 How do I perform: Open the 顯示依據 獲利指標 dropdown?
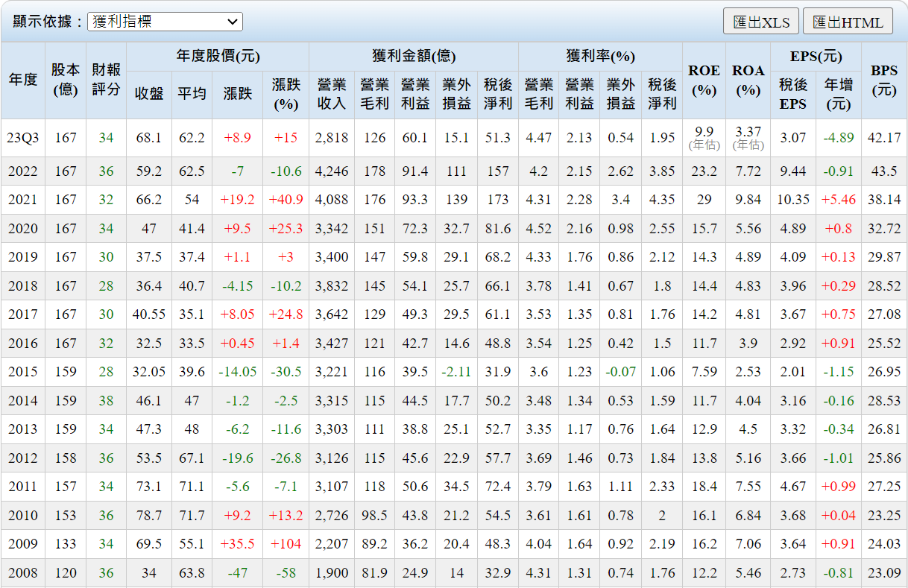tap(165, 22)
